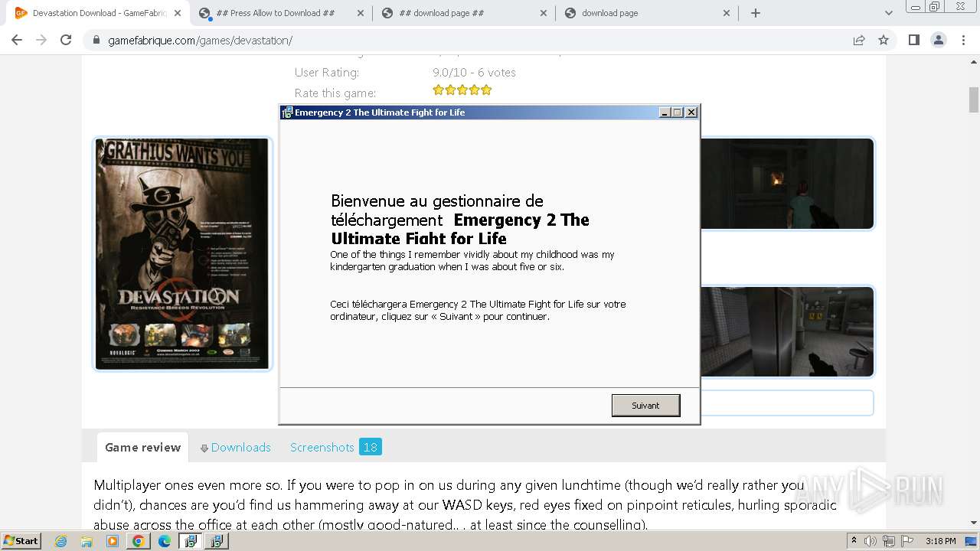Image resolution: width=980 pixels, height=551 pixels.
Task: Switch to Press Allow to Download tab
Action: click(282, 13)
